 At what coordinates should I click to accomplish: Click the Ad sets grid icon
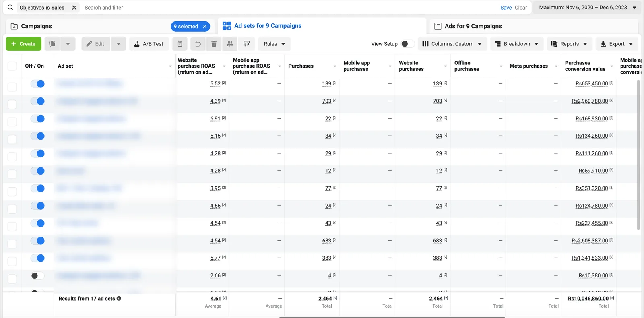tap(227, 26)
